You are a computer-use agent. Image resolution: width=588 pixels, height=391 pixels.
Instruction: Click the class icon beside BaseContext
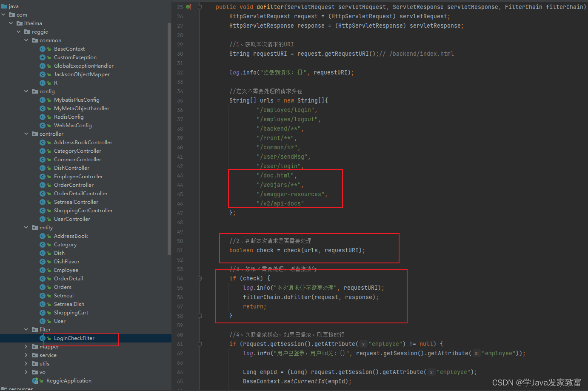[43, 49]
